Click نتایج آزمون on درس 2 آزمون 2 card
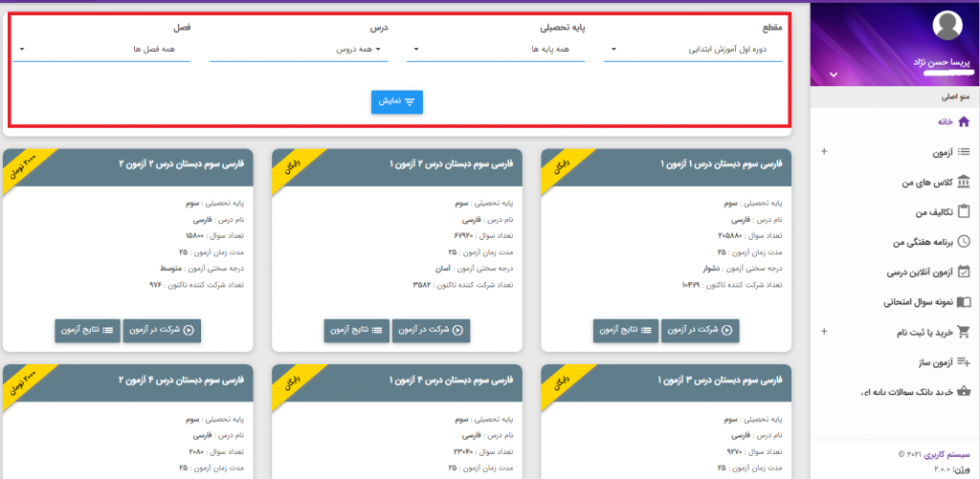This screenshot has width=980, height=479. point(88,331)
